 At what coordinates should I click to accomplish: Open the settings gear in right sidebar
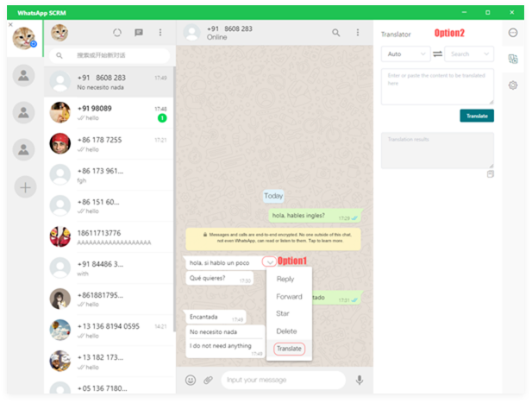click(x=513, y=85)
